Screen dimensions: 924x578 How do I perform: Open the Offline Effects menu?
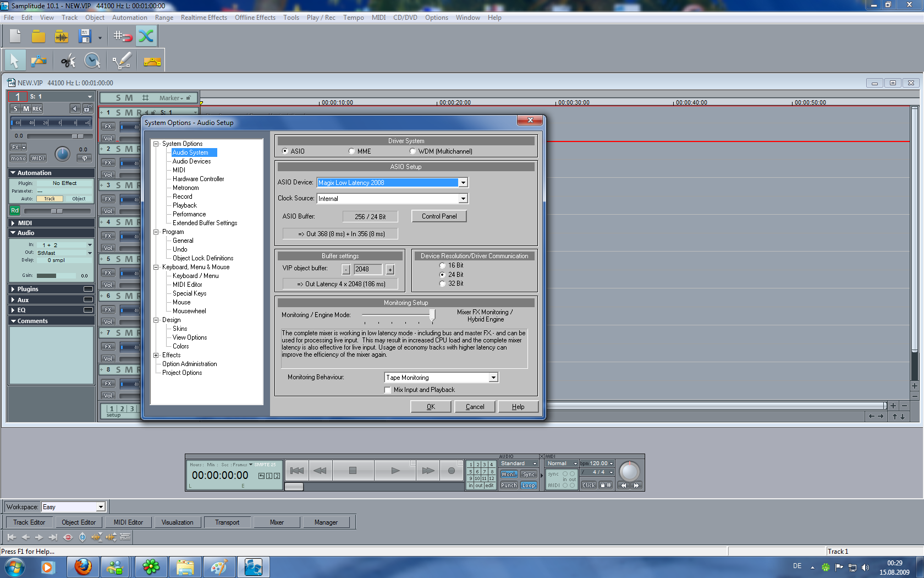(x=255, y=18)
